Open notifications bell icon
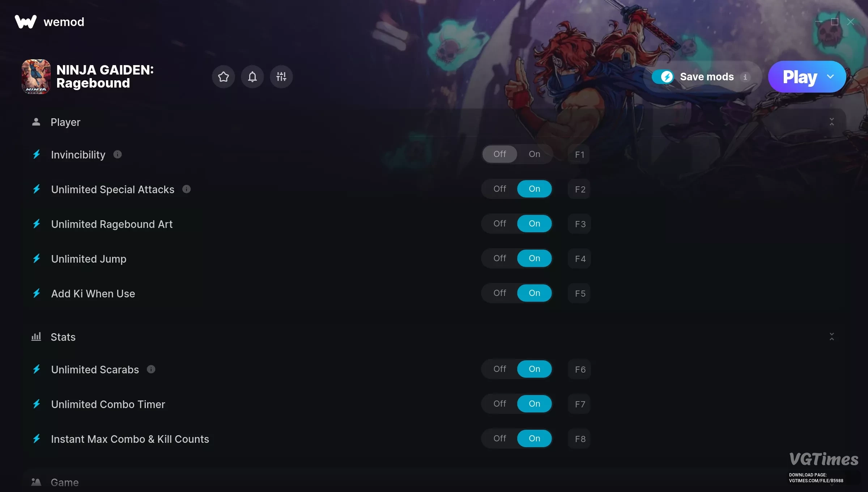Screen dimensions: 868x492 [252, 77]
